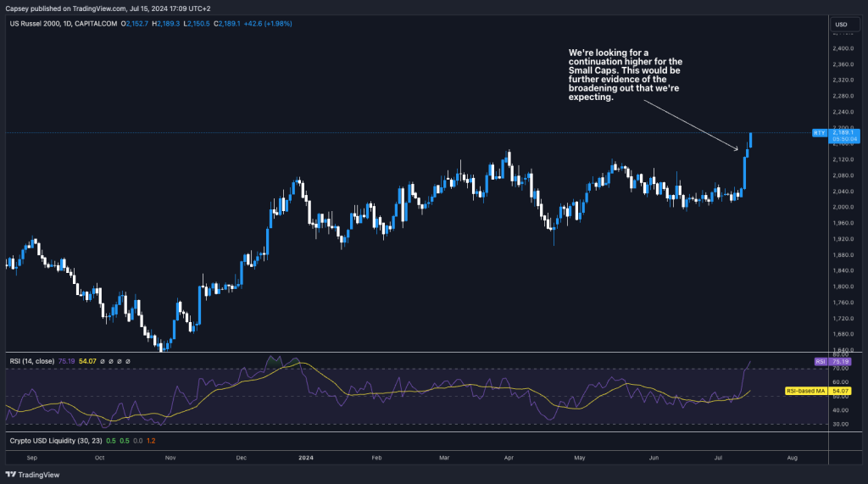868x484 pixels.
Task: Click the orange 1.2 Crypto Liquidity value
Action: (x=150, y=441)
